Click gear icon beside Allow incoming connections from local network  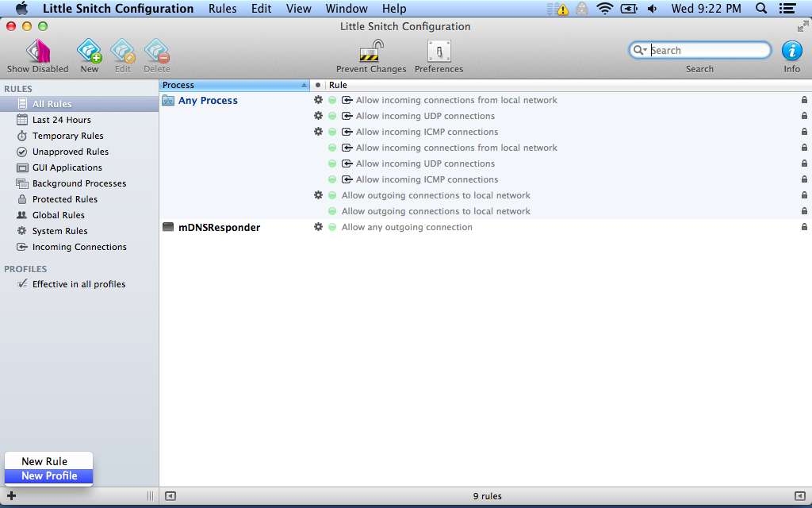coord(319,100)
